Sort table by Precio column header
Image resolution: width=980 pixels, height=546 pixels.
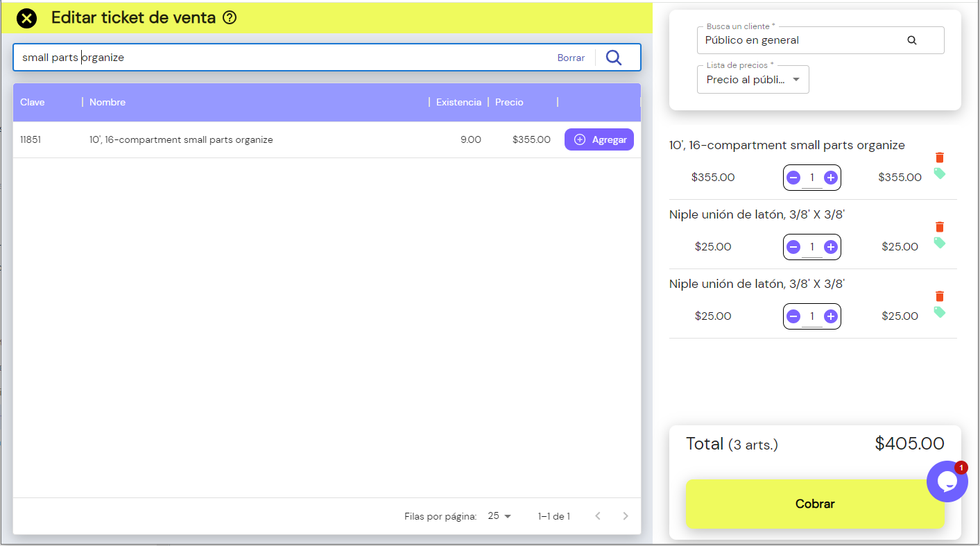click(509, 102)
